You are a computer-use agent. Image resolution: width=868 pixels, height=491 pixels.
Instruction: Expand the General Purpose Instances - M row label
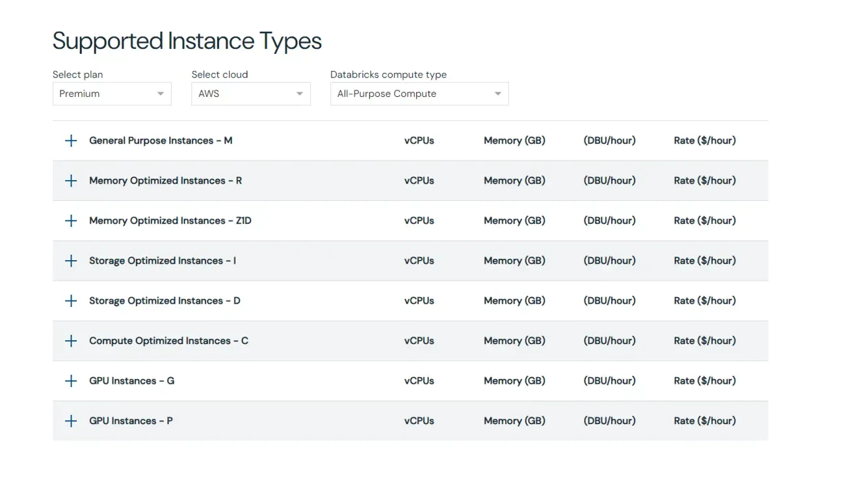coord(161,141)
